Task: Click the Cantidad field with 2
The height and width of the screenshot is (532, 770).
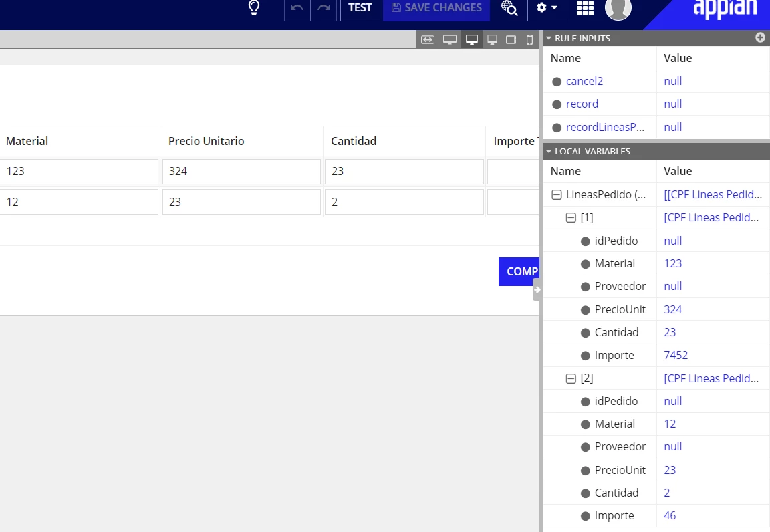Action: [404, 202]
